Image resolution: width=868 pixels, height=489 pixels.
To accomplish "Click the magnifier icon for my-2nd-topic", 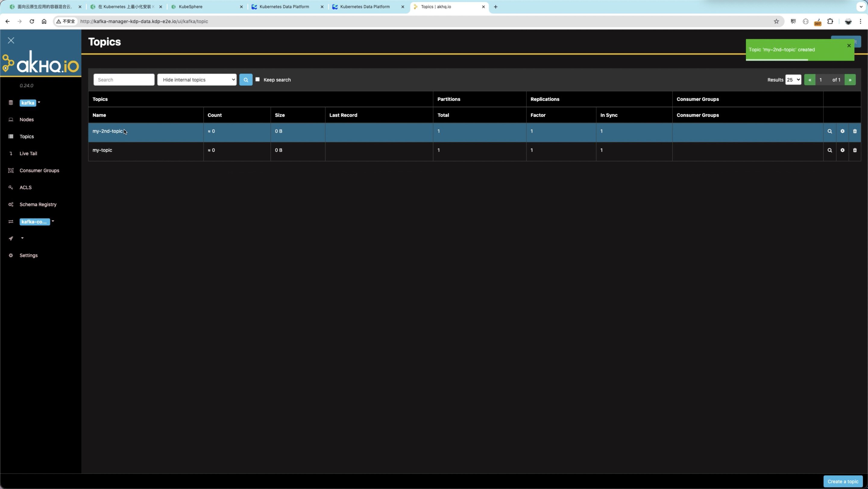I will (830, 131).
